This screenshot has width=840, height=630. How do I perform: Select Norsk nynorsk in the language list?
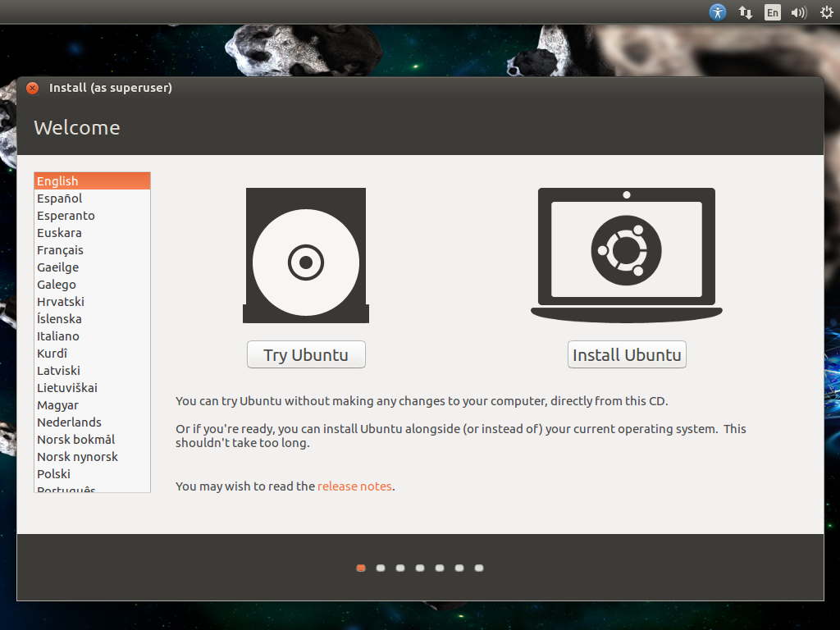pos(92,456)
